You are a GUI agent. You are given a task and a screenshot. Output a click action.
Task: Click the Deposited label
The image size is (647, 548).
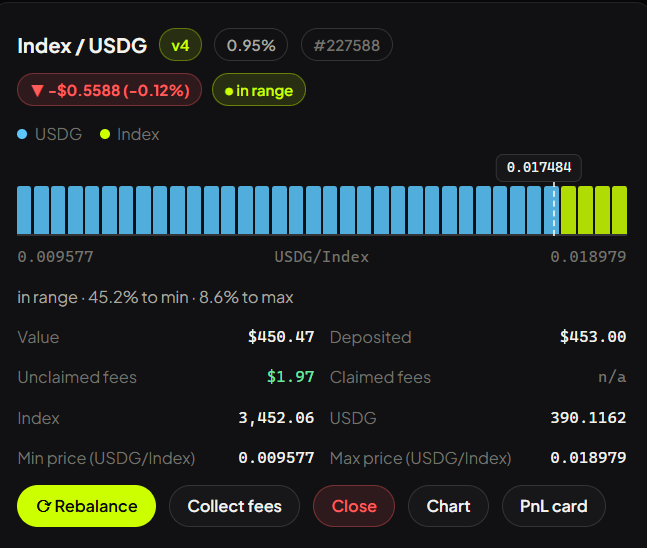point(371,337)
